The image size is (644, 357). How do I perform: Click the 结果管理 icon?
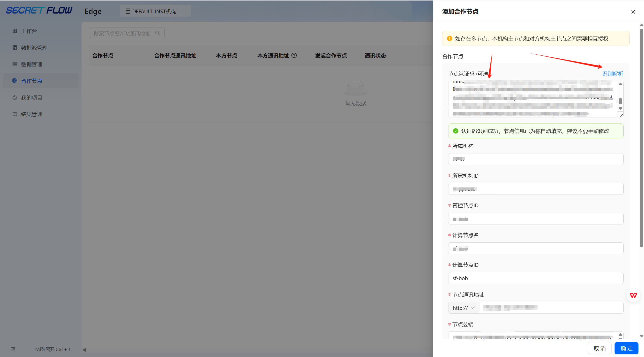[x=15, y=114]
